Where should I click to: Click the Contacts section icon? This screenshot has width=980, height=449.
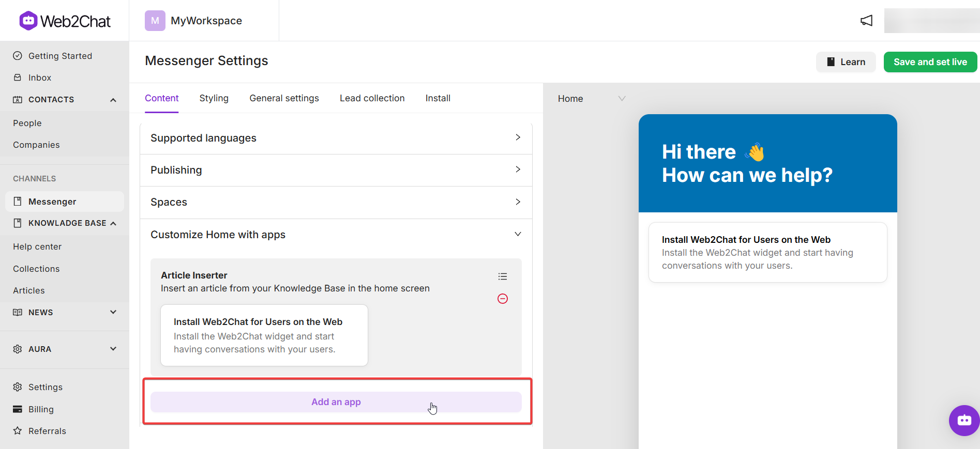[x=18, y=99]
